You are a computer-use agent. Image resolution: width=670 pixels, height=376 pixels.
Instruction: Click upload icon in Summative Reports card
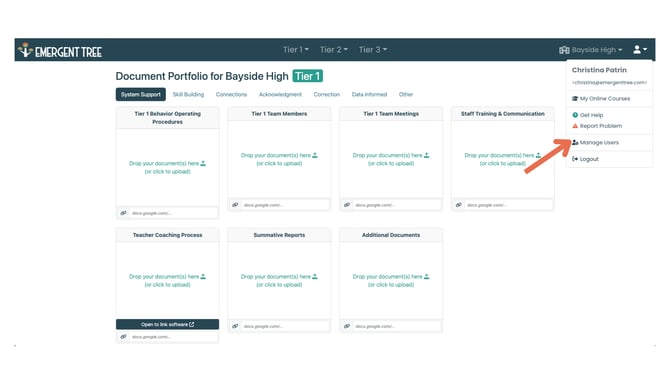click(315, 276)
